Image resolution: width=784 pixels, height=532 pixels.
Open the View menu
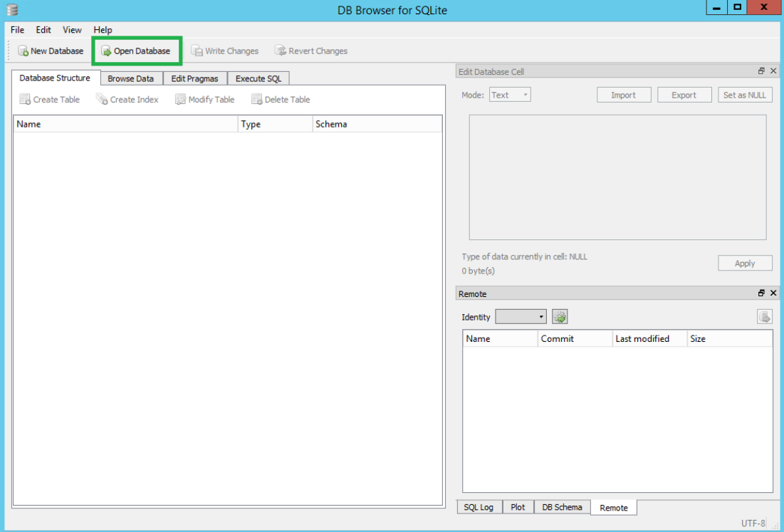72,30
